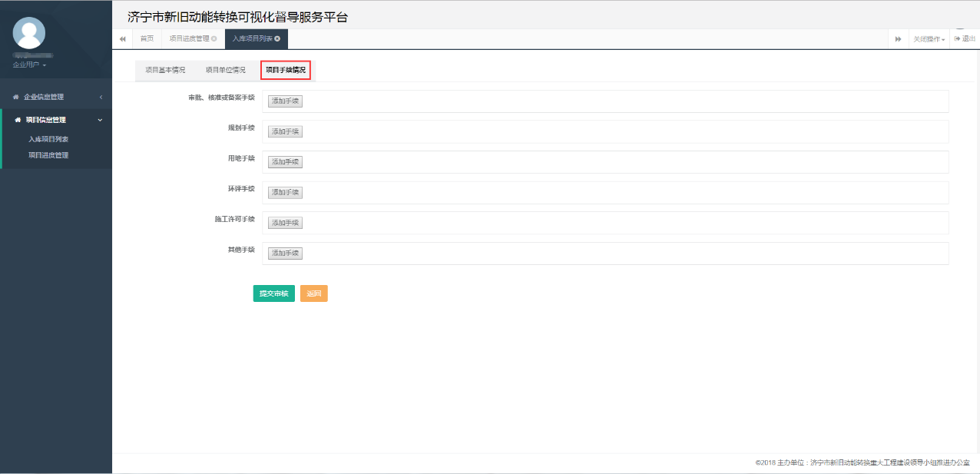Click the right double-arrow tab scroll icon

point(899,38)
